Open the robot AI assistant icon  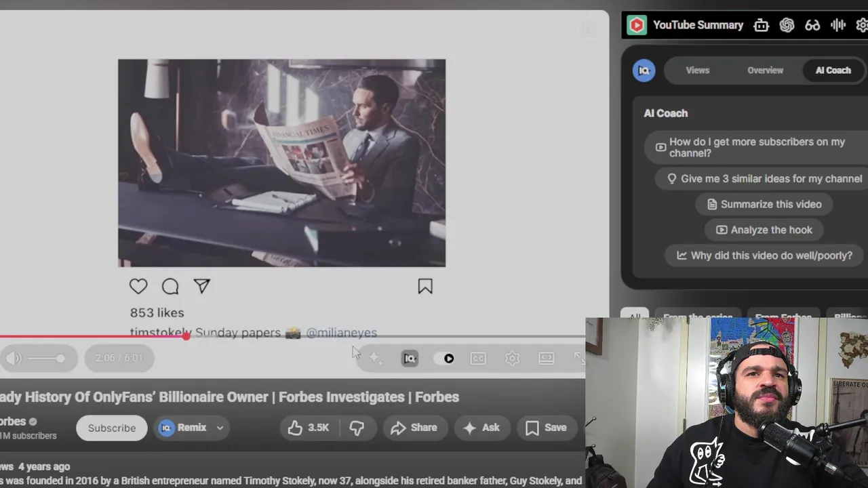click(x=761, y=25)
